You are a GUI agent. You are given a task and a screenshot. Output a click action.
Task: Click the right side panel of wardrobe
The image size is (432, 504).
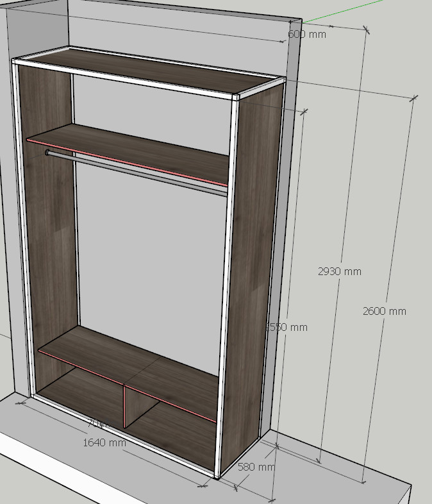tap(256, 256)
